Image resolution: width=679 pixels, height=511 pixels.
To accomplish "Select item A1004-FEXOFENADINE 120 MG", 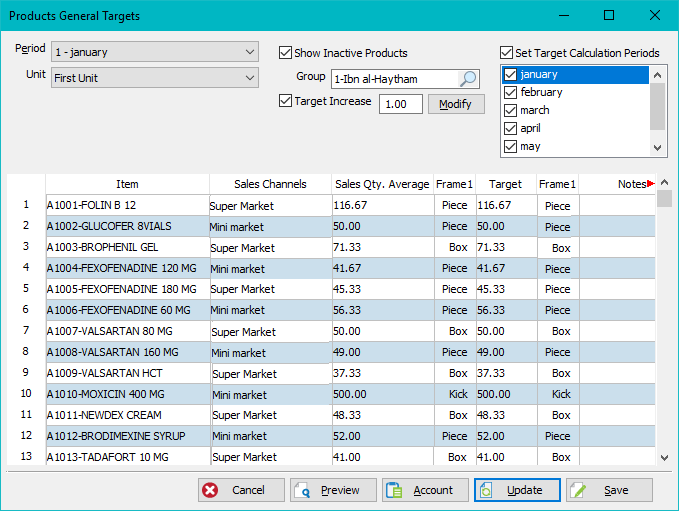I will (x=128, y=268).
